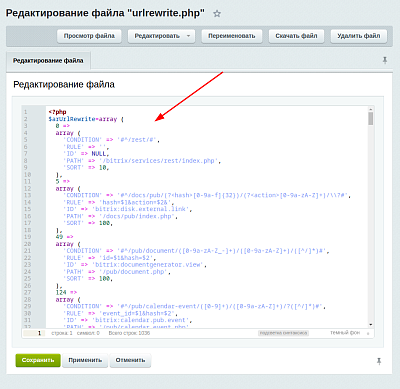The width and height of the screenshot is (400, 389).
Task: Click 'bitrix:documentgenerator.view' ID string
Action: 149,265
